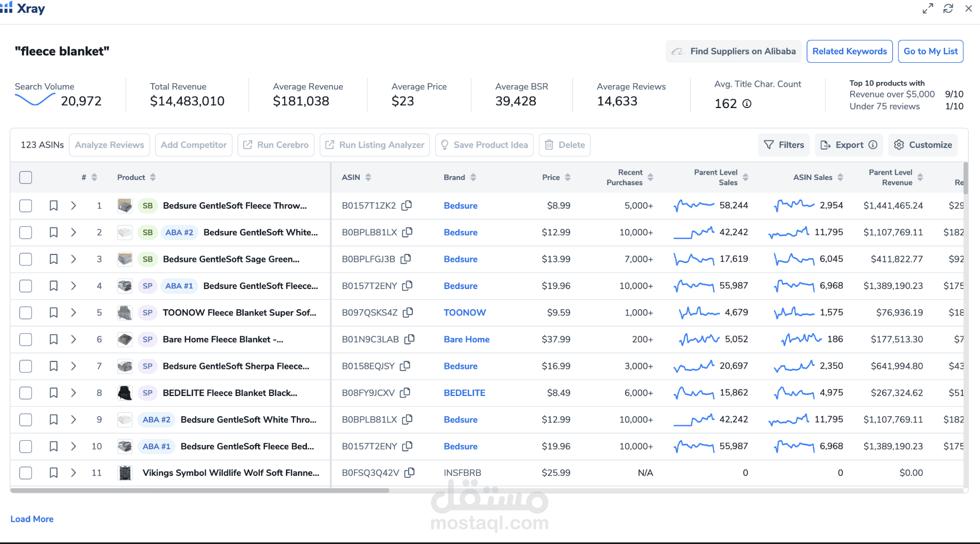Open Customize columns settings

point(923,145)
